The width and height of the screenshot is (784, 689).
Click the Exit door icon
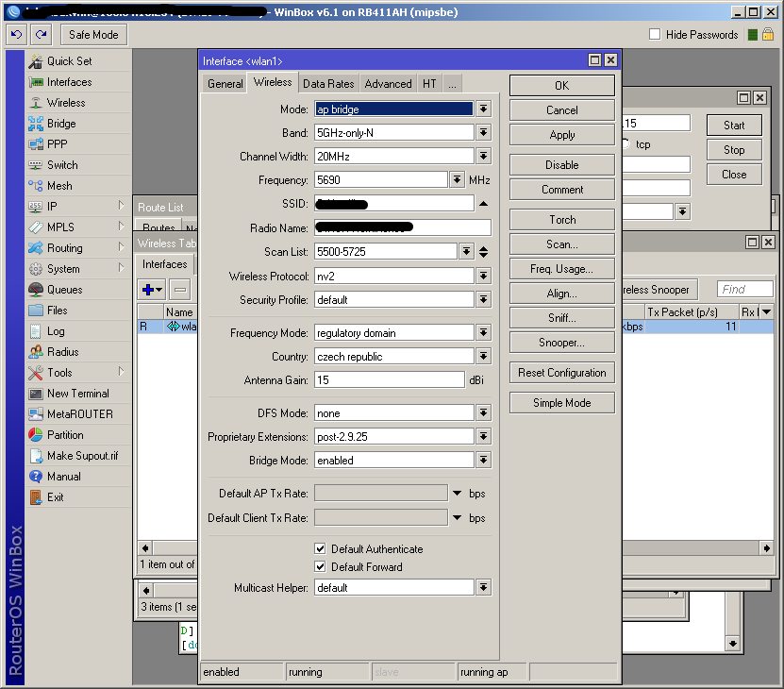pyautogui.click(x=36, y=497)
